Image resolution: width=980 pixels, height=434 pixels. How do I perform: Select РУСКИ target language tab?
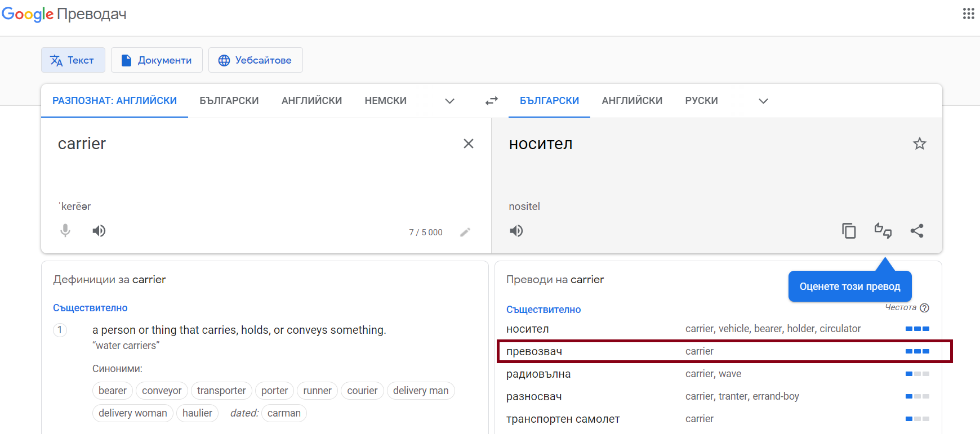point(701,101)
